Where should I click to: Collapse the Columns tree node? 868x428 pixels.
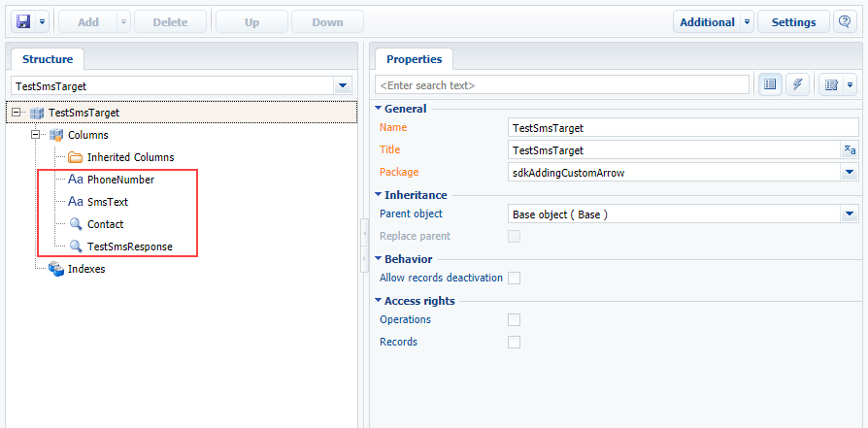pos(35,135)
